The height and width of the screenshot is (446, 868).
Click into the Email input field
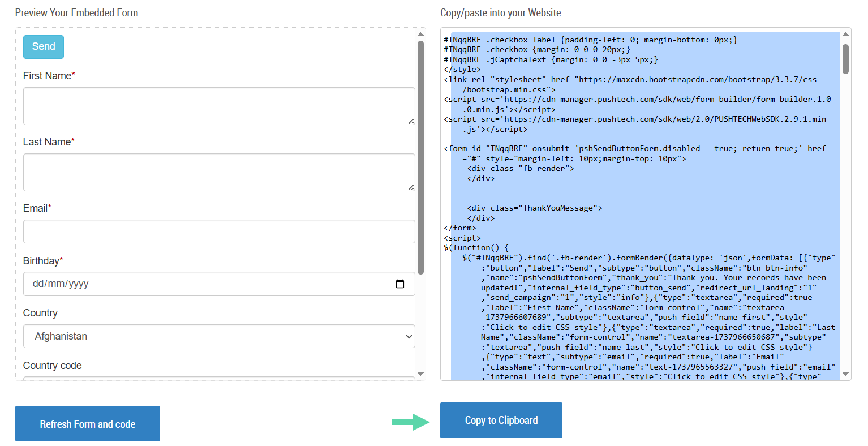pos(219,231)
